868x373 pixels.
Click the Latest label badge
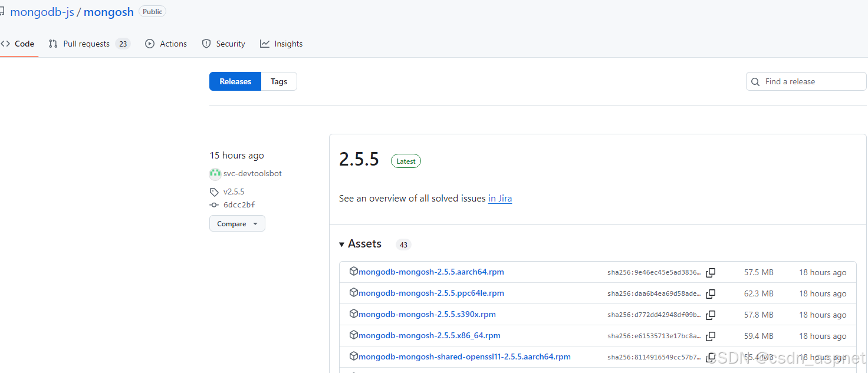pos(406,161)
